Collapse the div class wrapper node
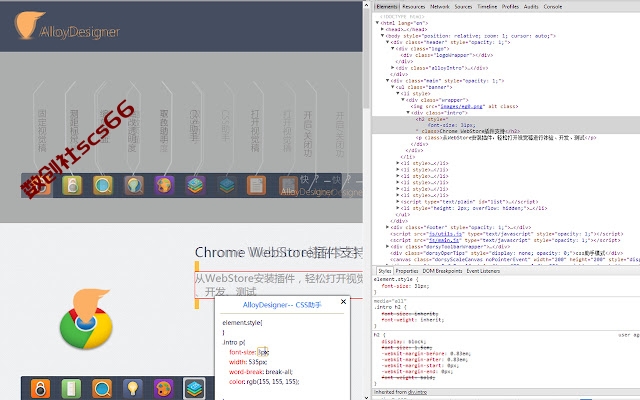Viewport: 640px width, 400px height. 402,100
